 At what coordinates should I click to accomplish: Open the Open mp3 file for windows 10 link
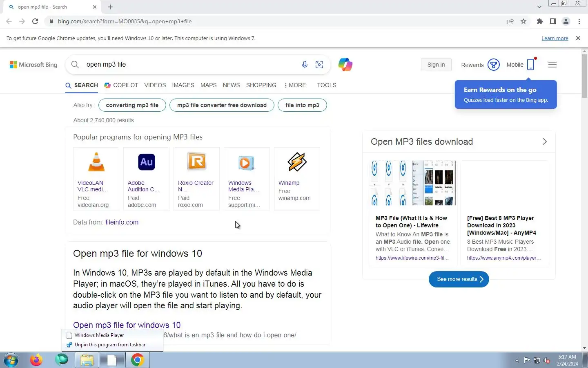click(x=127, y=325)
